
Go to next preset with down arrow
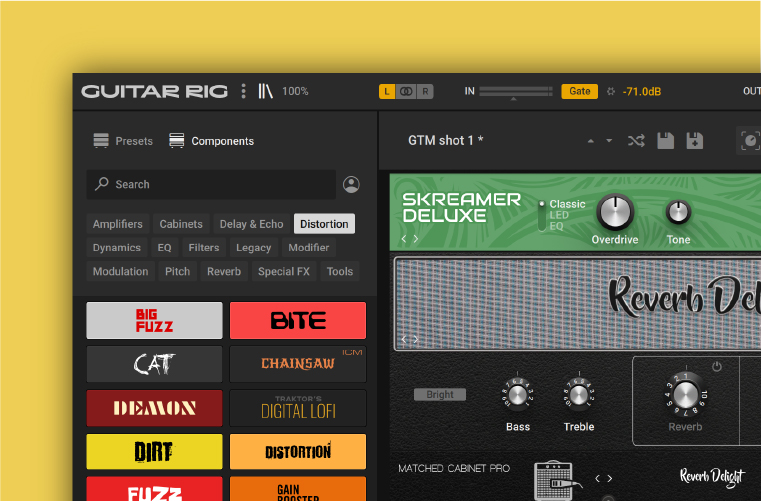609,141
